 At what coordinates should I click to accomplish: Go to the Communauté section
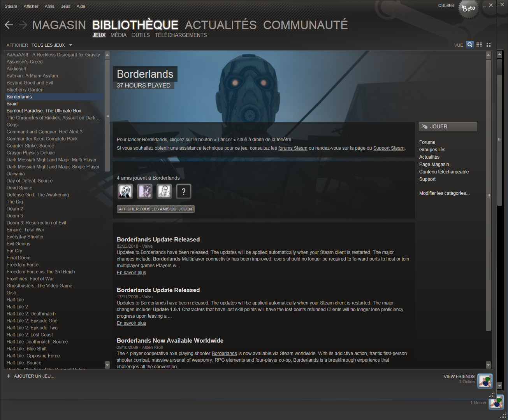(x=306, y=25)
